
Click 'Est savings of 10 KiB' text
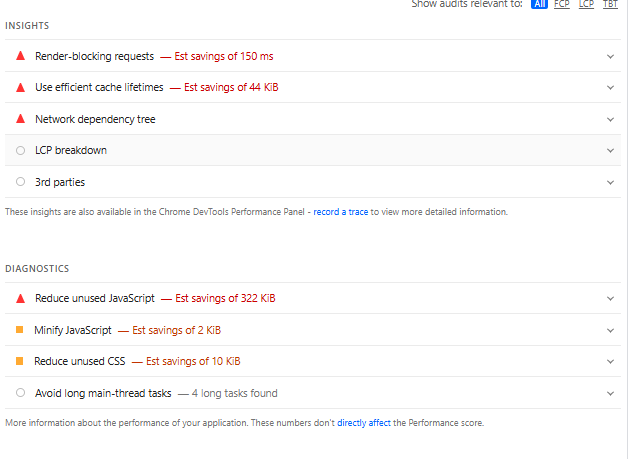point(193,361)
